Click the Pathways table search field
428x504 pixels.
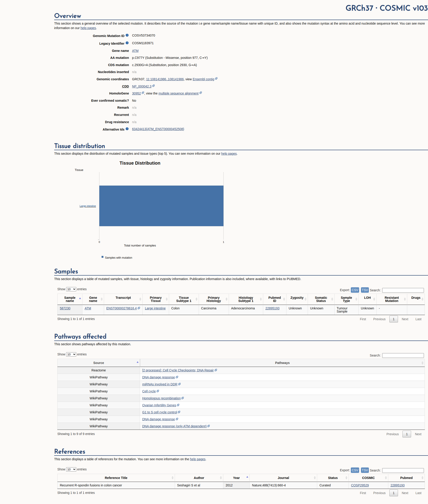pos(403,355)
